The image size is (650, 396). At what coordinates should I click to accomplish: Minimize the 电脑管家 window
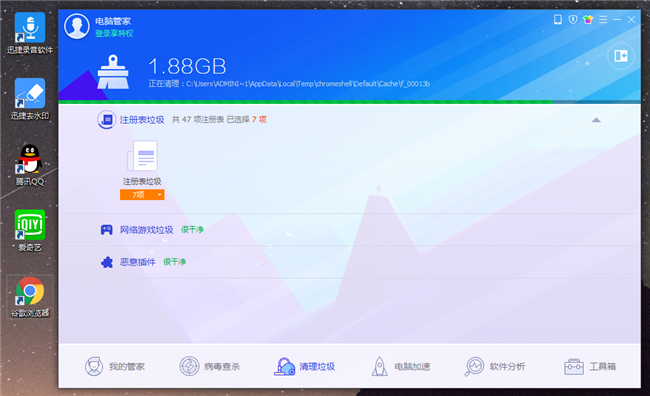[x=617, y=19]
